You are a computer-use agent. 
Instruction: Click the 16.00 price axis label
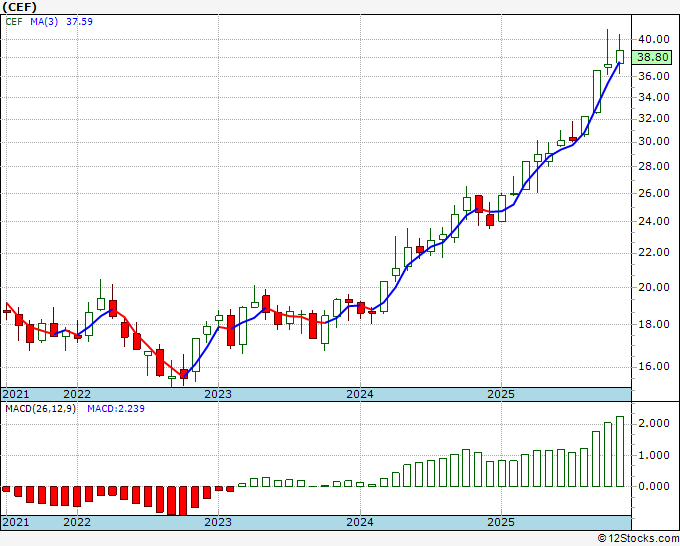point(654,366)
